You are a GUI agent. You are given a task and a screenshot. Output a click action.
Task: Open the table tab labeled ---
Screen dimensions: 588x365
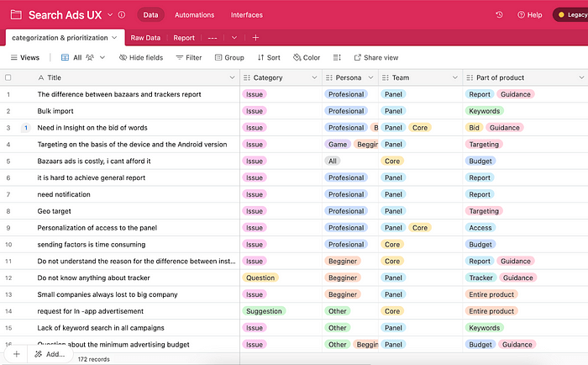[x=213, y=38]
